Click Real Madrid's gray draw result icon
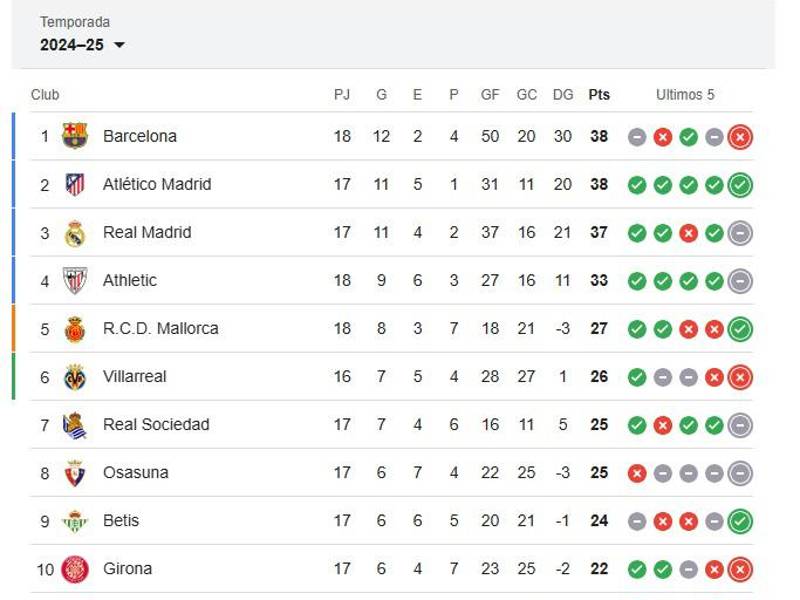800x600 pixels. (x=738, y=232)
